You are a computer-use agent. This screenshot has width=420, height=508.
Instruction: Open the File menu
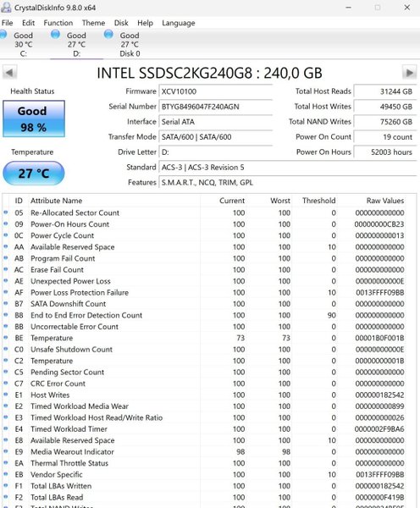pyautogui.click(x=7, y=23)
